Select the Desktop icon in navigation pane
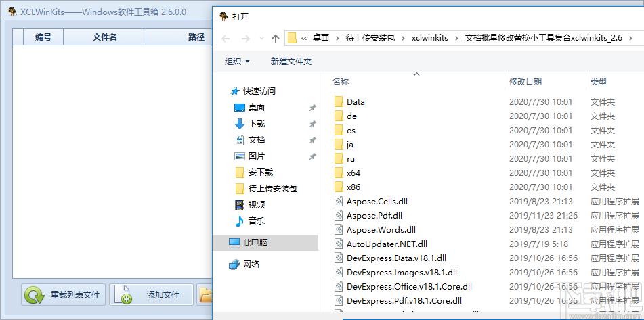Image resolution: width=644 pixels, height=320 pixels. click(x=240, y=108)
